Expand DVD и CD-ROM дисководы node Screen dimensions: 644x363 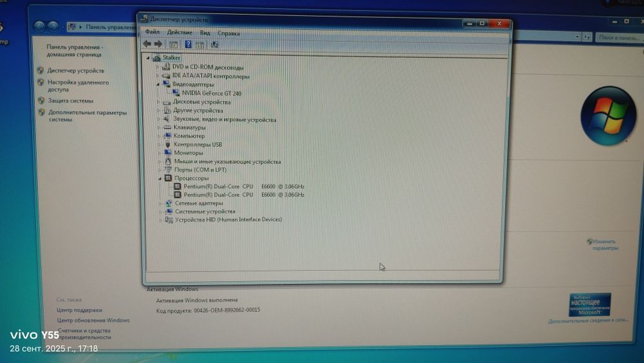point(157,67)
